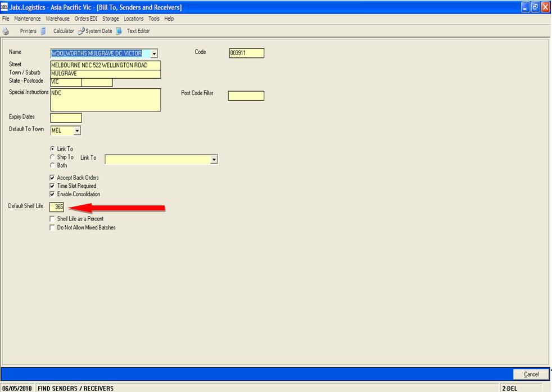Click Text Editor toolbar label
Image resolution: width=552 pixels, height=392 pixels.
point(138,31)
